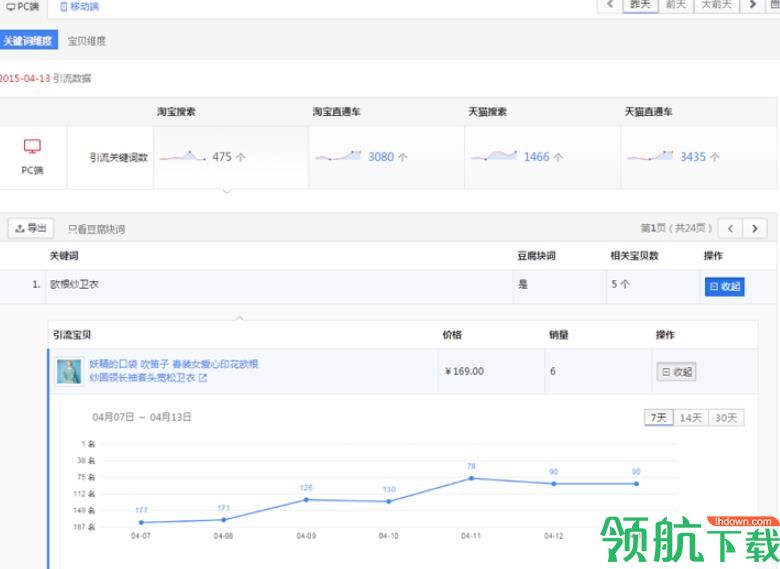Open the 天猫直通车 sparkline chart

click(x=651, y=156)
